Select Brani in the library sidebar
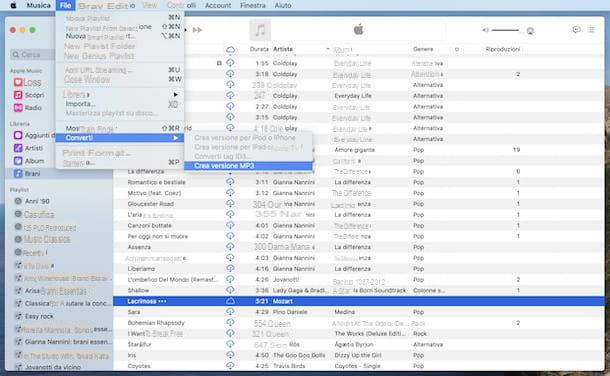The image size is (610, 376). coord(32,173)
